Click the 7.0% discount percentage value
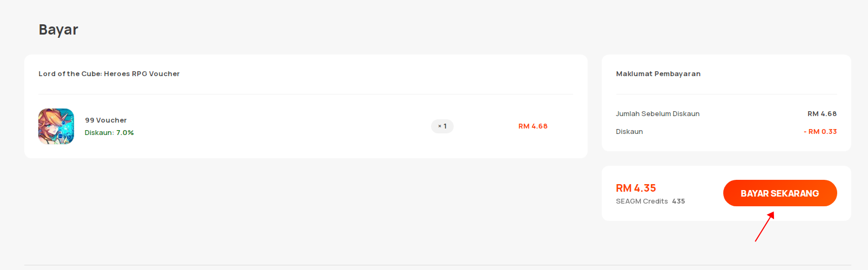The width and height of the screenshot is (868, 270). (125, 133)
